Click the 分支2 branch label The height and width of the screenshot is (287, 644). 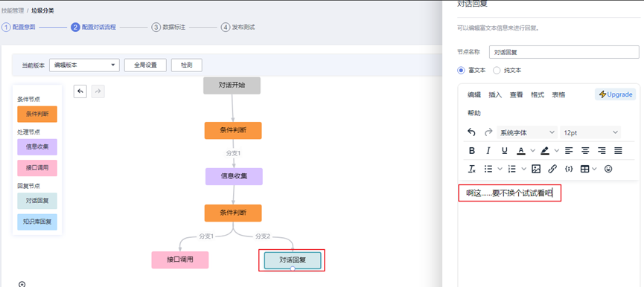tap(263, 236)
